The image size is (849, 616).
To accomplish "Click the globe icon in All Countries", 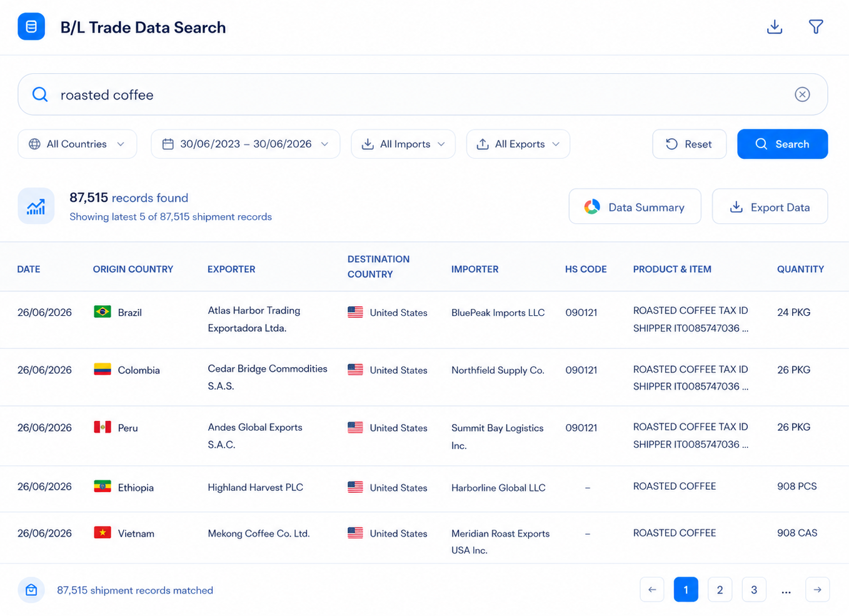I will (x=34, y=144).
